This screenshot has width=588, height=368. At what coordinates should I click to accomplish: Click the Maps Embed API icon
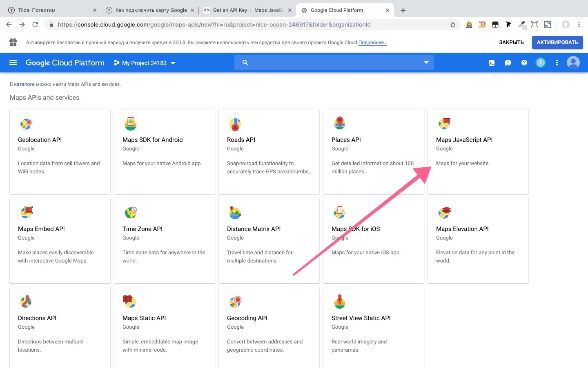click(x=26, y=213)
